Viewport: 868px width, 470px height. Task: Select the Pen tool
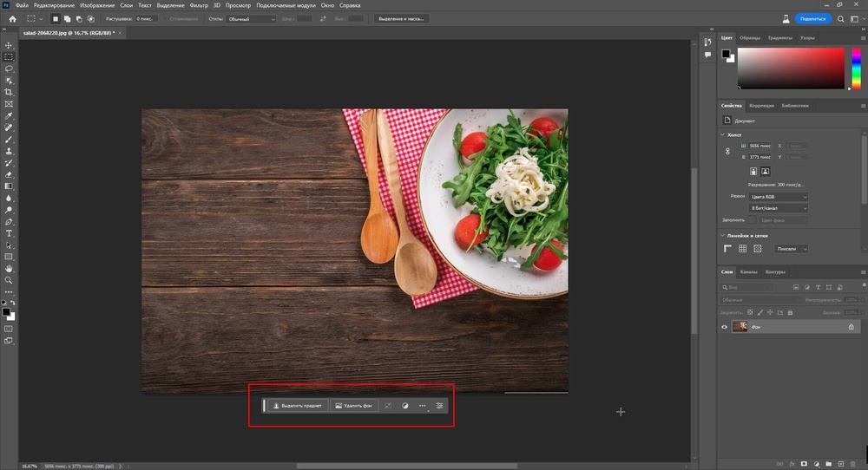coord(9,222)
